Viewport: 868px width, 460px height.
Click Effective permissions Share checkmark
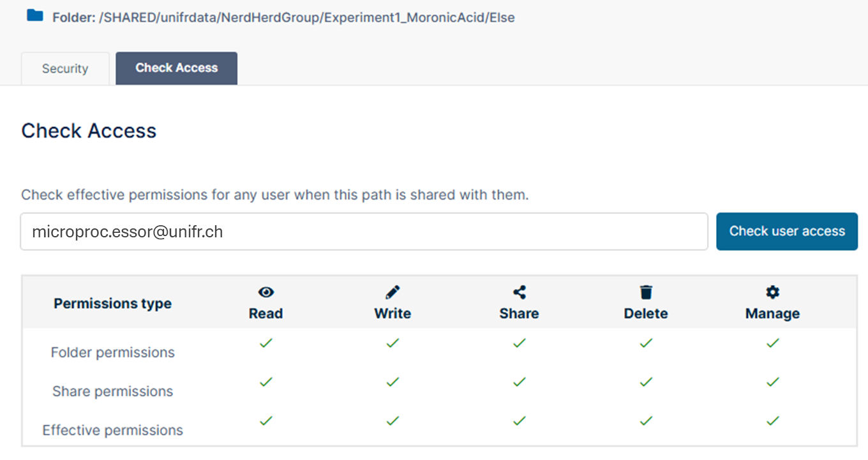point(520,421)
